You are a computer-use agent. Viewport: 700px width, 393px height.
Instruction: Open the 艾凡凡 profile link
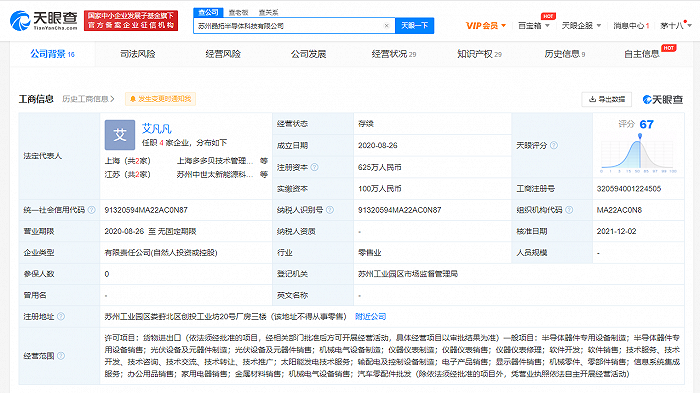[156, 129]
